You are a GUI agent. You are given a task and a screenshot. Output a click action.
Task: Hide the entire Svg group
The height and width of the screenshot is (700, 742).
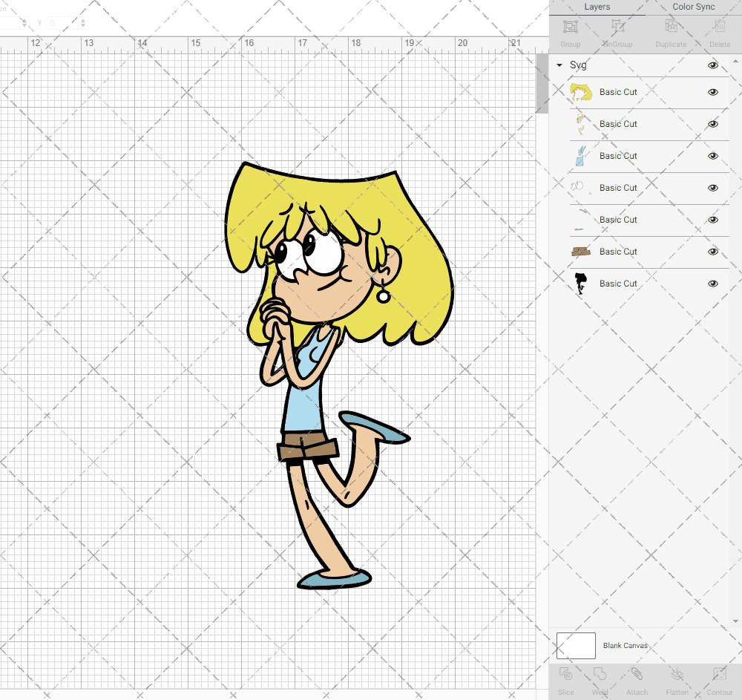(713, 65)
